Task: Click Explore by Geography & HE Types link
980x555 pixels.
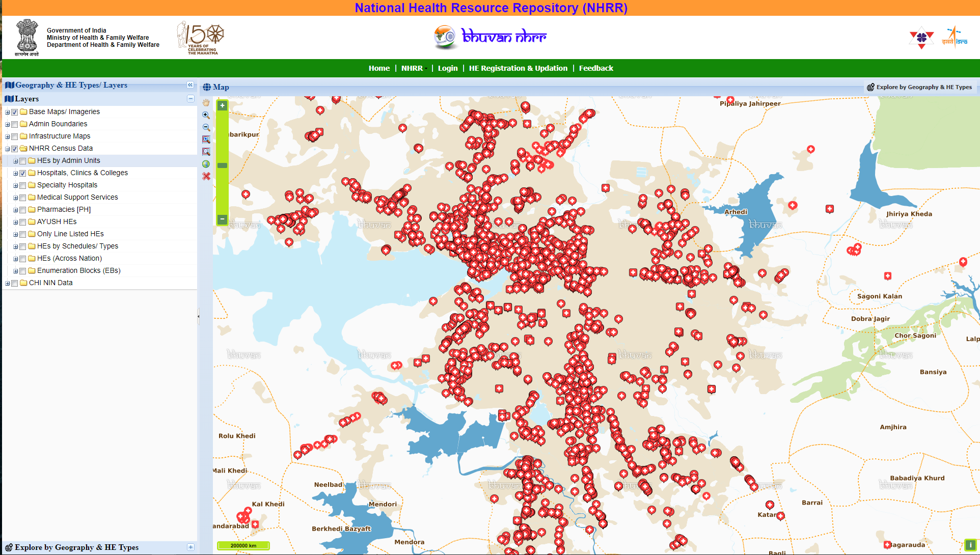Action: pyautogui.click(x=924, y=87)
